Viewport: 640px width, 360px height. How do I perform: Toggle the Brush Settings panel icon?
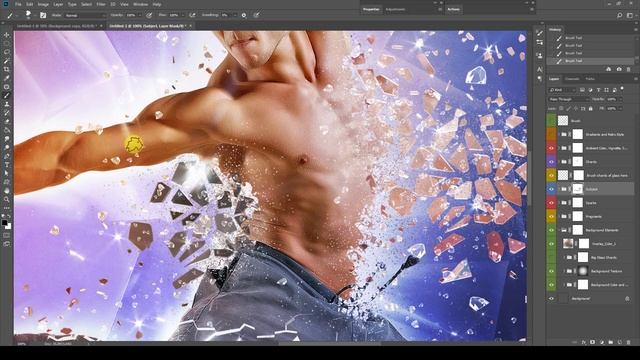43,15
